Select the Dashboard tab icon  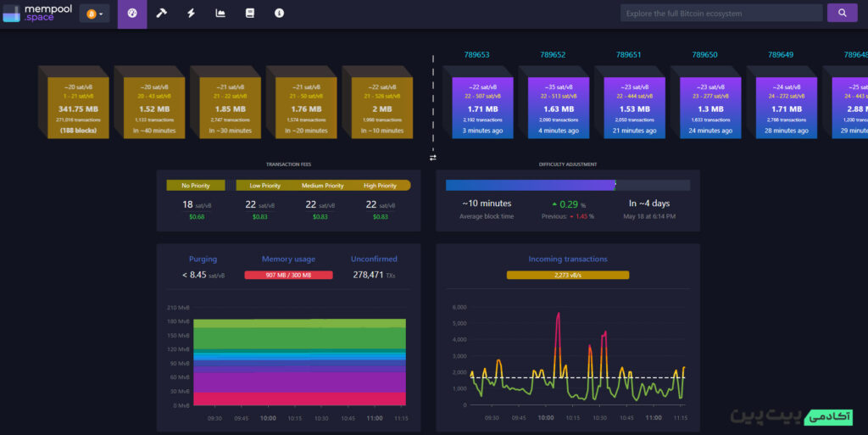[x=132, y=14]
